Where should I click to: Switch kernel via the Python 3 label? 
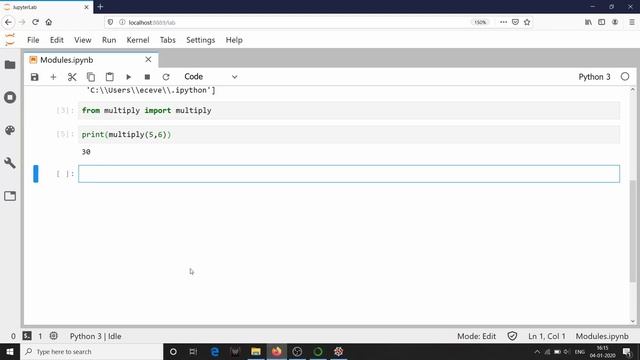coord(594,77)
